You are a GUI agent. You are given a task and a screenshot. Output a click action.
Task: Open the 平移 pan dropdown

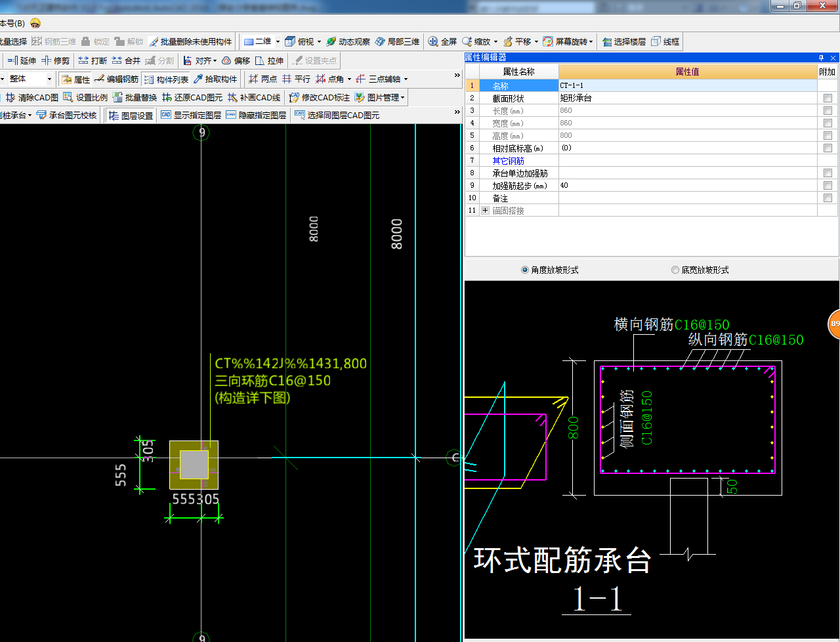coord(536,41)
